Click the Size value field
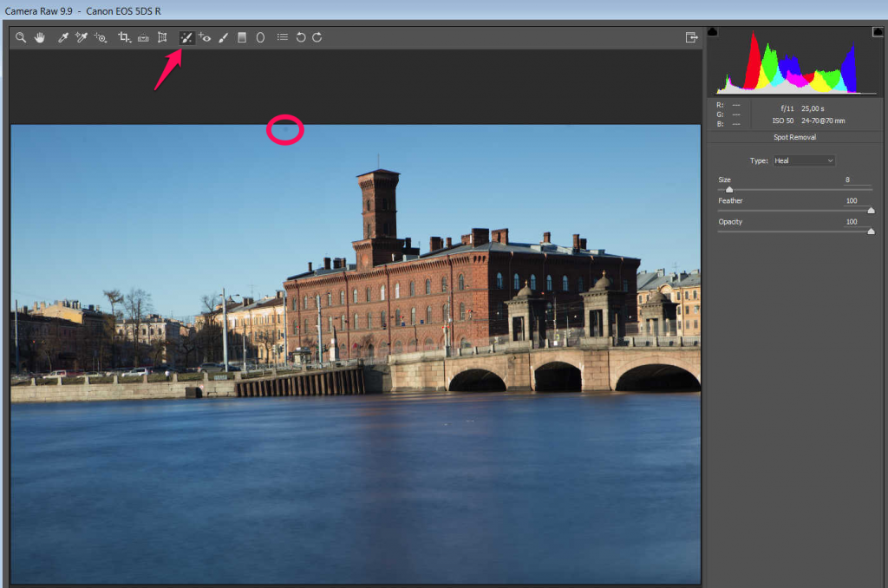Viewport: 888px width, 588px height. tap(858, 180)
